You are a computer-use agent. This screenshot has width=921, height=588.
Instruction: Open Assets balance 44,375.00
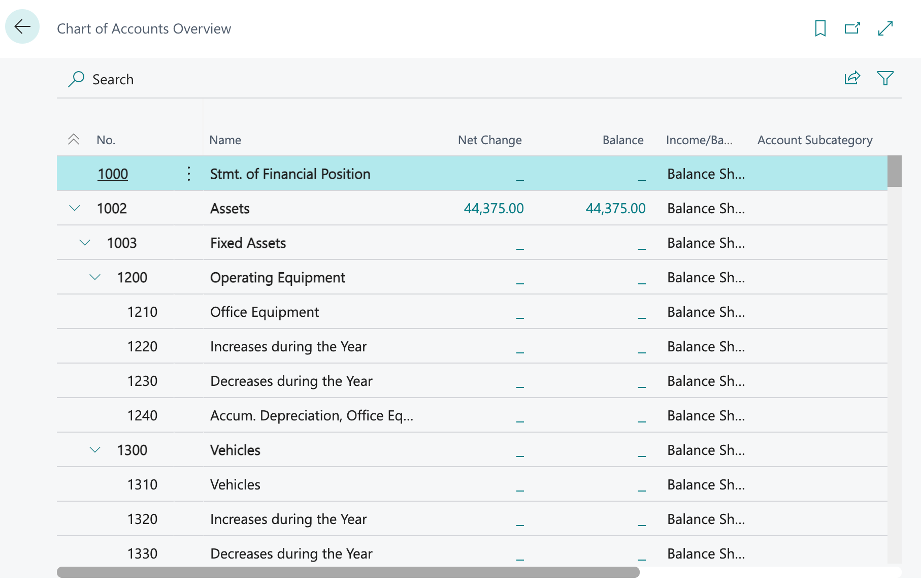click(x=615, y=208)
